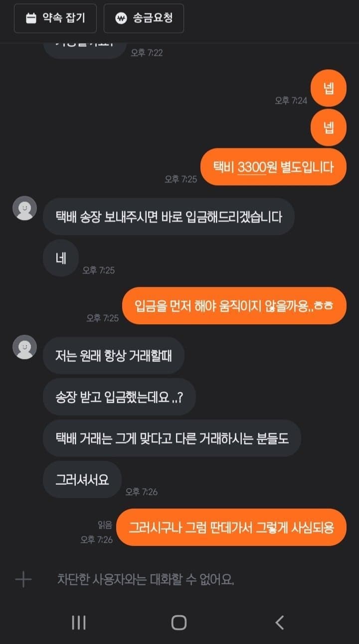Open profile avatar beside 택배 송장 message
Screen dimensions: 359x644
(x=24, y=208)
